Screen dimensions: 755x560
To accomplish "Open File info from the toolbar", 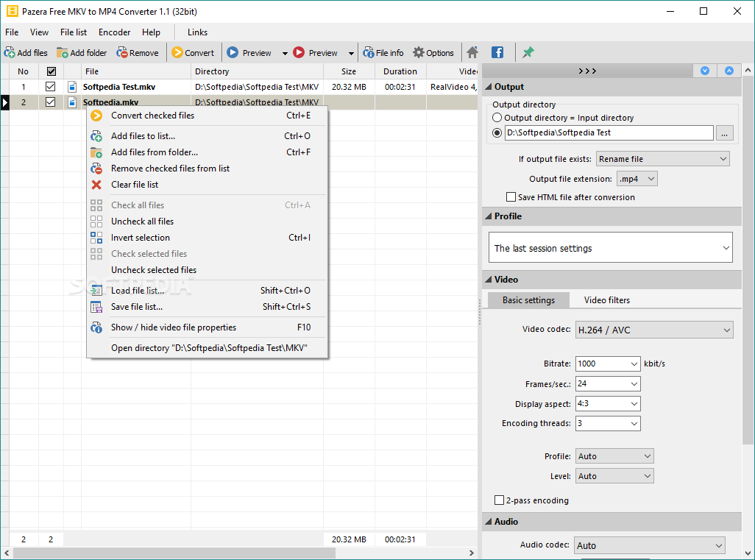I will (x=383, y=52).
